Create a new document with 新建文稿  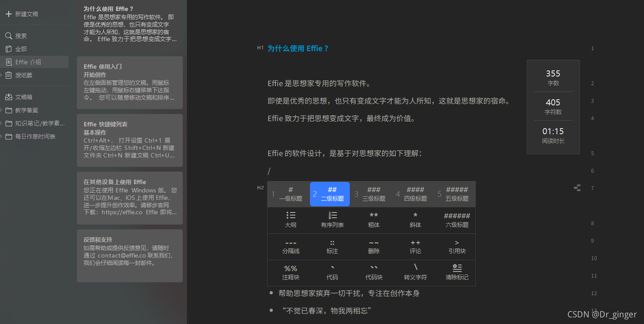(x=22, y=14)
